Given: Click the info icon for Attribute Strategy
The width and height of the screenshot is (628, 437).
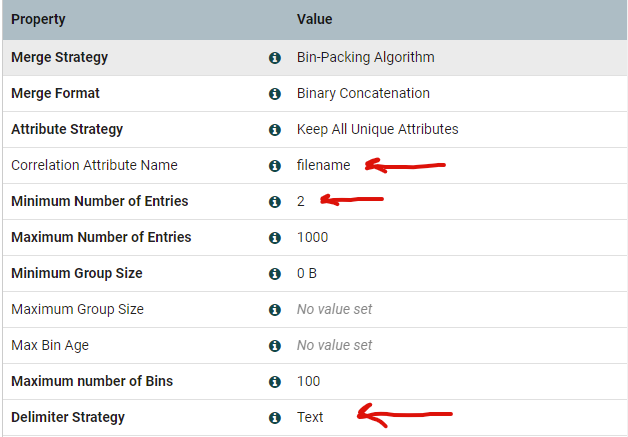Looking at the screenshot, I should (274, 130).
